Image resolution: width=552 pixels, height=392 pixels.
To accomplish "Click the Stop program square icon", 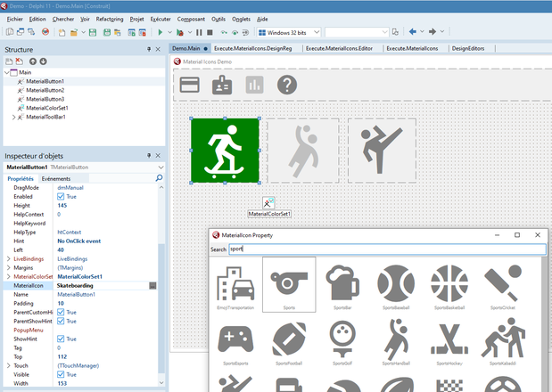I will 210,32.
